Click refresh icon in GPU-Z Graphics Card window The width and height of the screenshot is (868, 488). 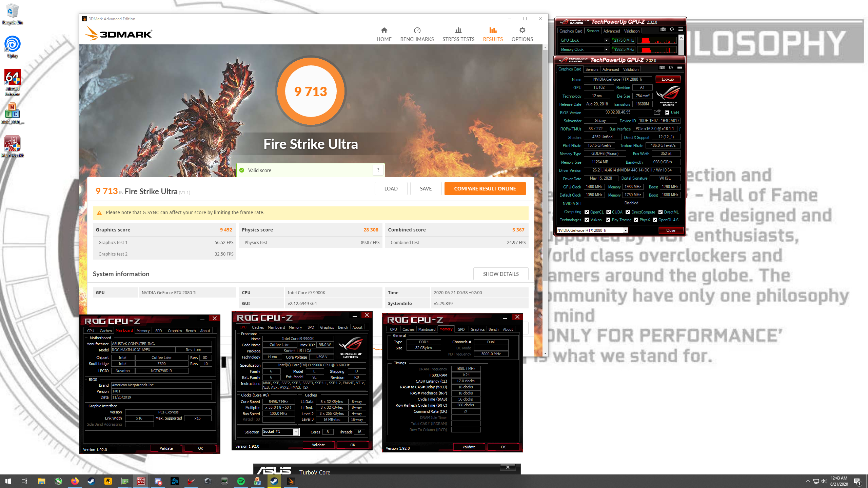[671, 68]
